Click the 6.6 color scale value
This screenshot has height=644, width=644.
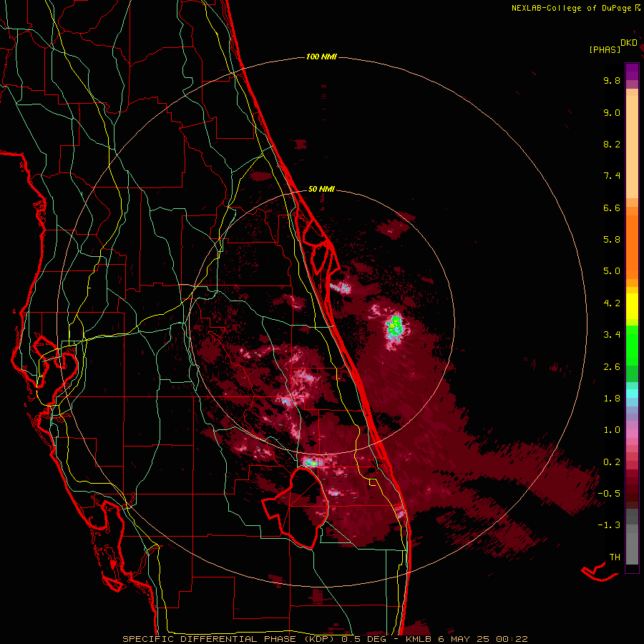coord(612,208)
